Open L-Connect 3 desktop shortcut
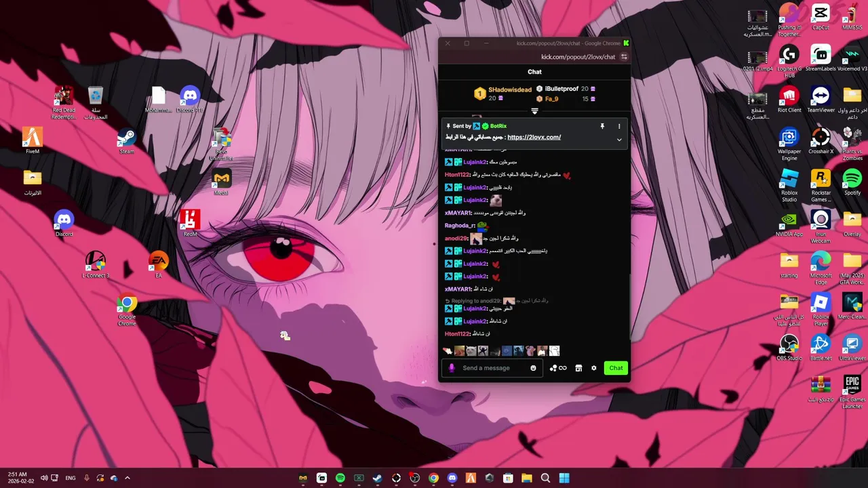868x488 pixels. click(x=96, y=266)
